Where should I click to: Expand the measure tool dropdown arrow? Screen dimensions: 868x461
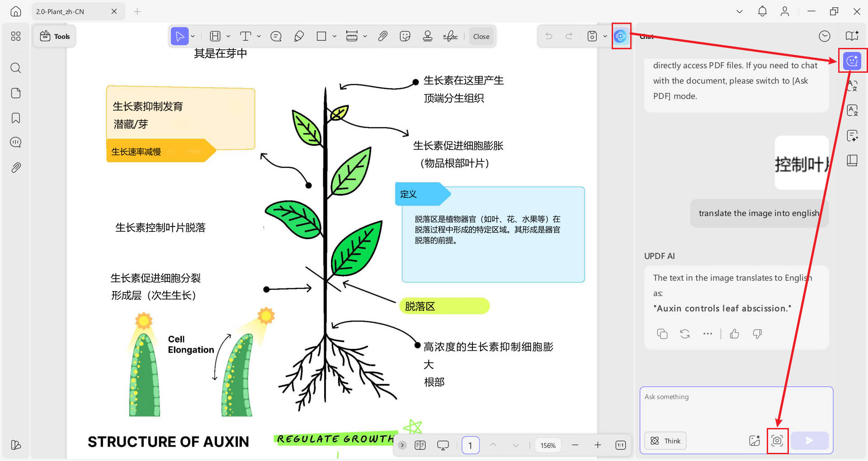tap(365, 36)
